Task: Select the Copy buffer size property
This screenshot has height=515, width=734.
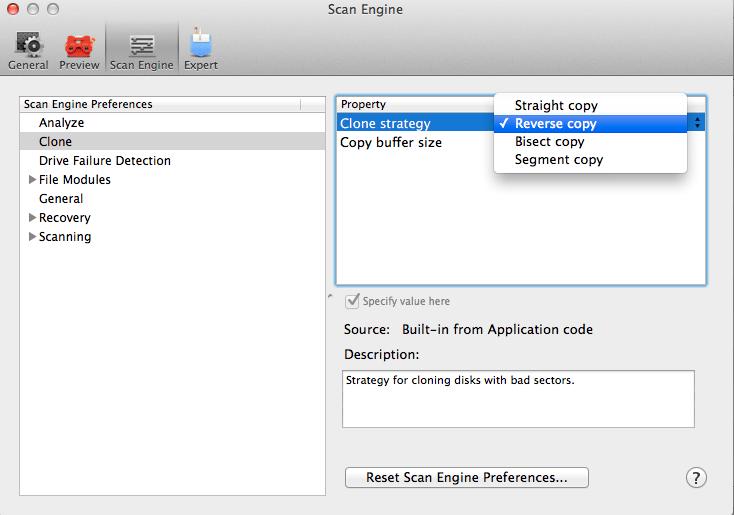Action: point(391,142)
